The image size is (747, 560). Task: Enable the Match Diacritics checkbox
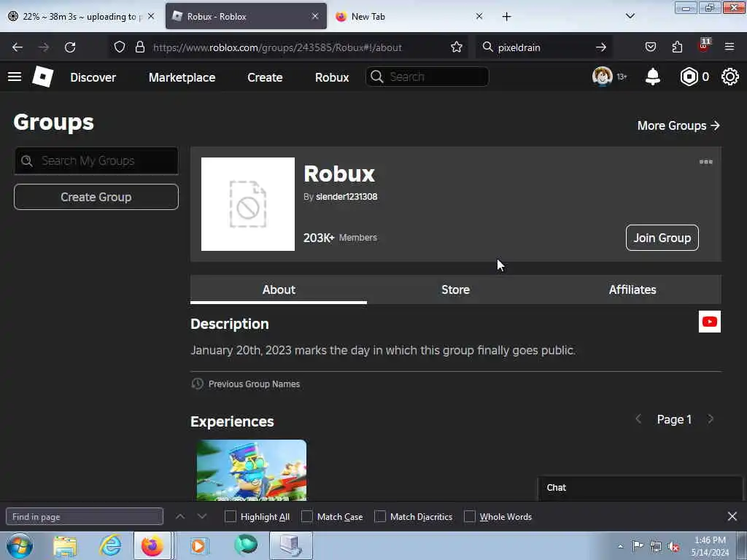(x=380, y=516)
